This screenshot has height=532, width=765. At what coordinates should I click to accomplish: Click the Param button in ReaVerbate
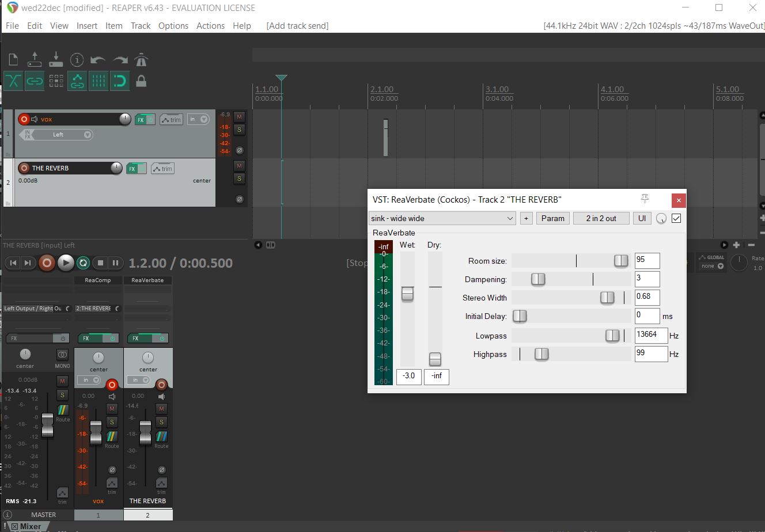[x=552, y=218]
